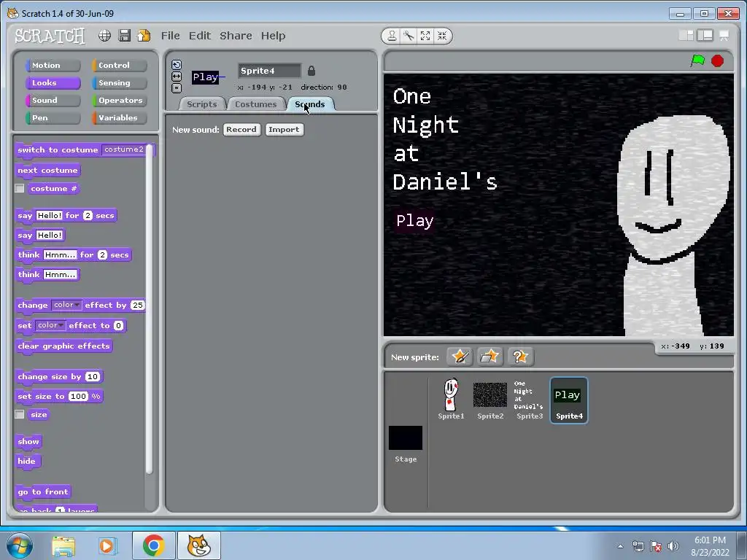This screenshot has height=560, width=747.
Task: Open color dropdown in change effect block
Action: pyautogui.click(x=66, y=306)
